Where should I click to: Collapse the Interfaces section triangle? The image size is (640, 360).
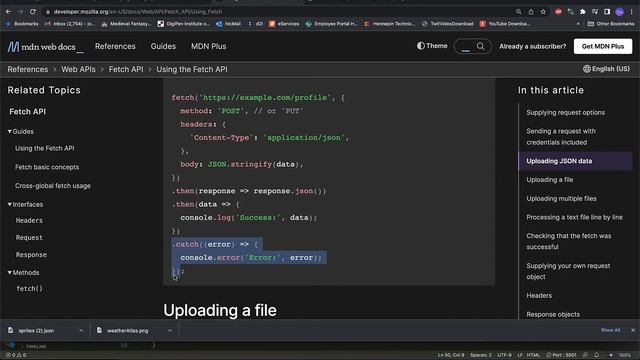click(x=10, y=204)
